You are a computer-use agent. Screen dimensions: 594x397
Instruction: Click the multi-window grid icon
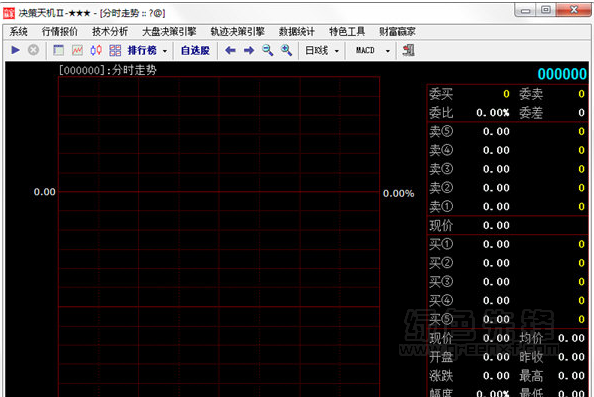coord(115,50)
